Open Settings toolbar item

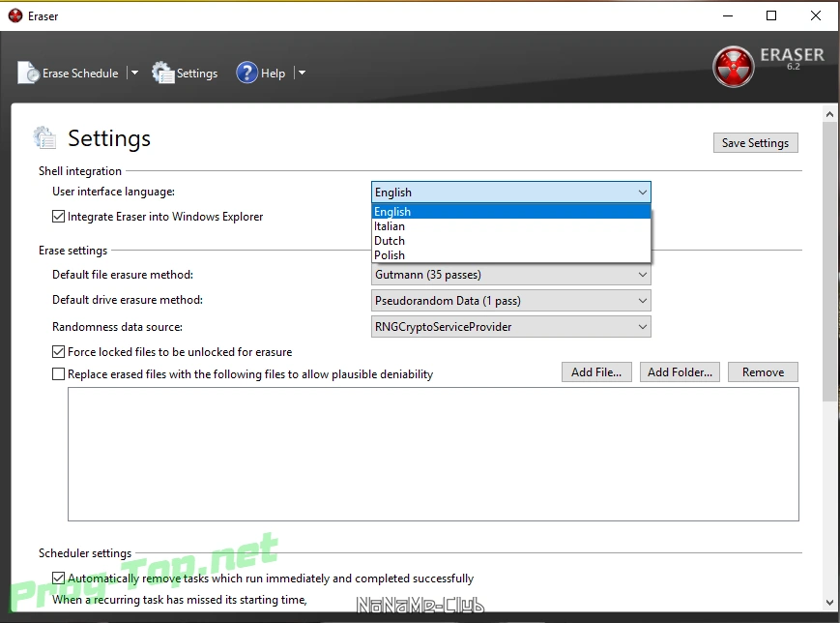(x=185, y=73)
